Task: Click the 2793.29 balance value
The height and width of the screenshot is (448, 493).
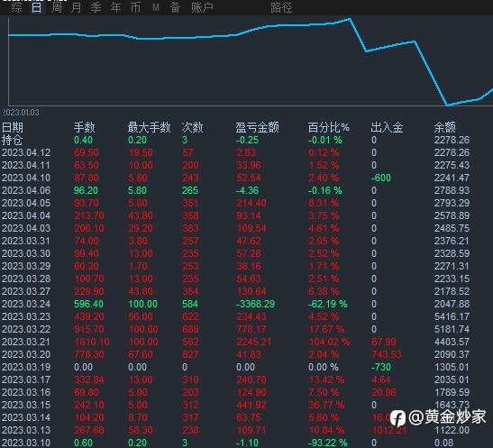Action: 452,203
